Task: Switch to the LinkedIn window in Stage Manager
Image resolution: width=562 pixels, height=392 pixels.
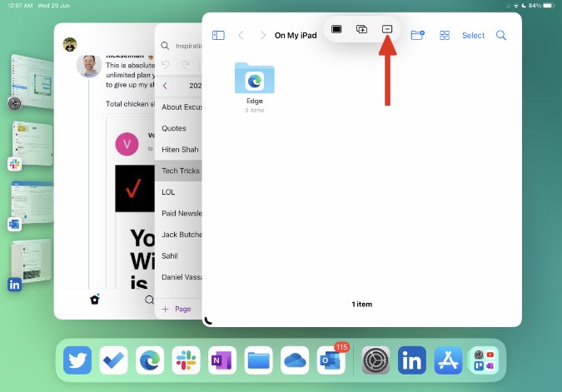Action: click(x=32, y=261)
